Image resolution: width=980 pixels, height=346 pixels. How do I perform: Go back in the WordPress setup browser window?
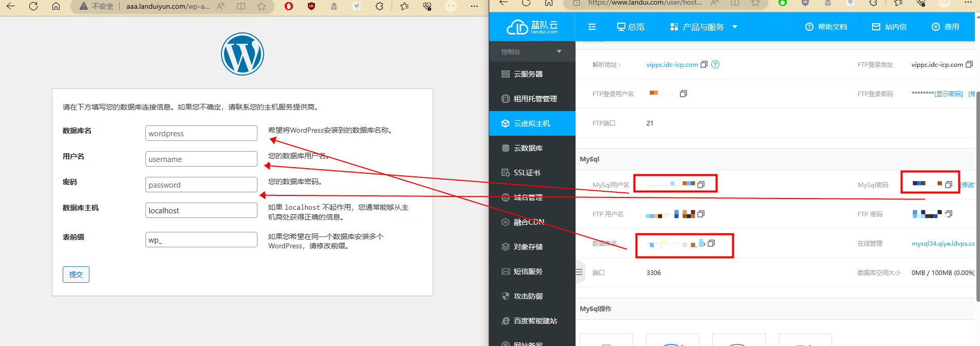pyautogui.click(x=11, y=6)
